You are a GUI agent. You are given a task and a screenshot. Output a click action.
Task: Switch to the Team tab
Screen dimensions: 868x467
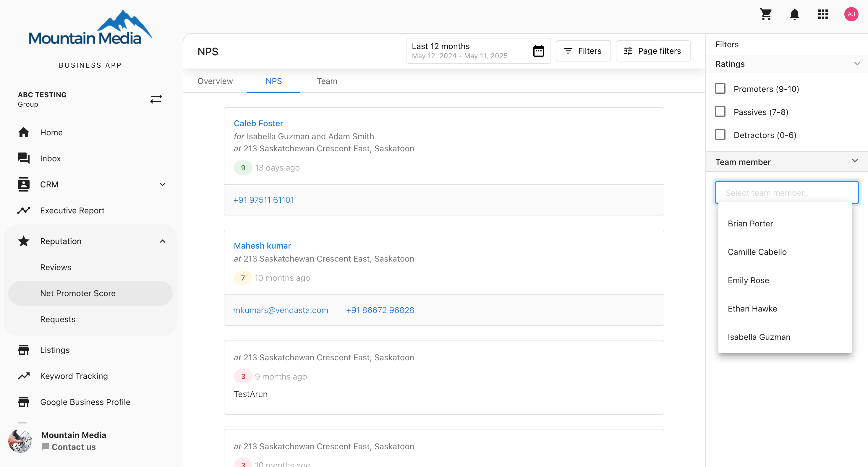coord(327,81)
